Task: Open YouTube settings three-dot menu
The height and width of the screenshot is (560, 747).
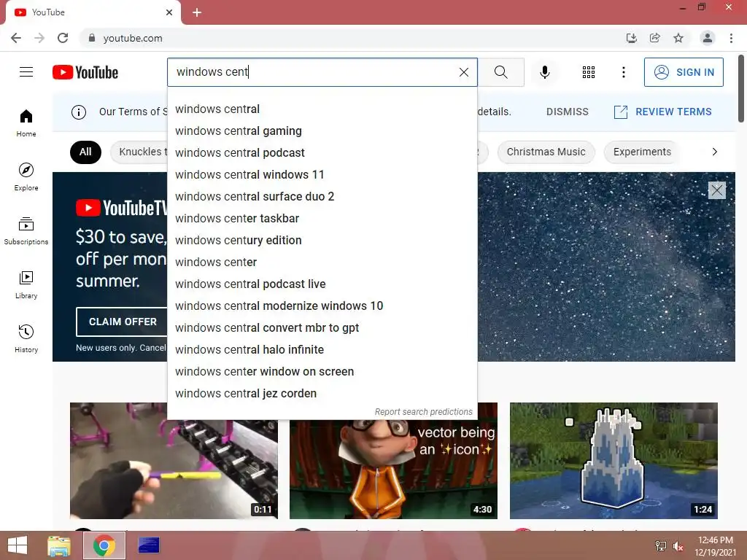Action: [x=623, y=72]
